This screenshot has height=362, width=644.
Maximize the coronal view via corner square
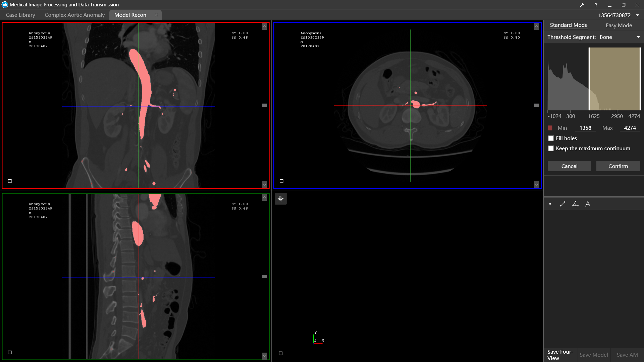pos(10,181)
